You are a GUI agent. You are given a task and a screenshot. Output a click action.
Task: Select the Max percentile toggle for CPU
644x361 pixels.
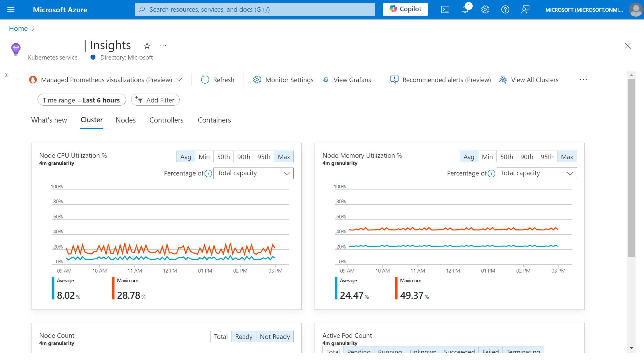tap(284, 157)
